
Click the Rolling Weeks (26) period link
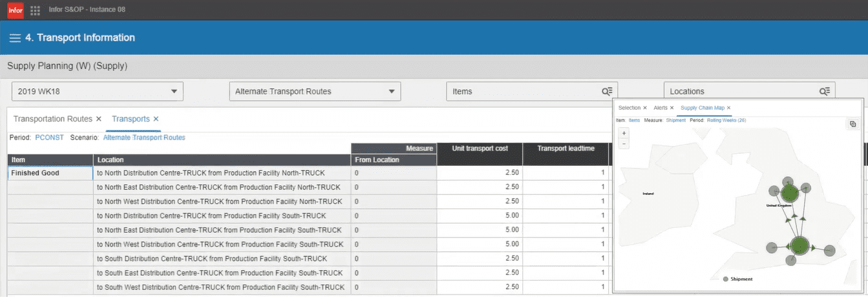pos(726,120)
